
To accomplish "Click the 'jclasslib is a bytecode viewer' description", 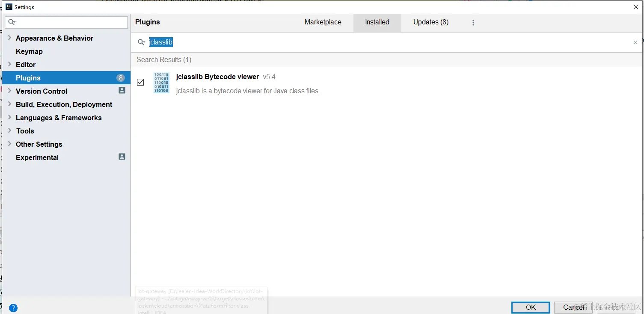I will tap(248, 91).
